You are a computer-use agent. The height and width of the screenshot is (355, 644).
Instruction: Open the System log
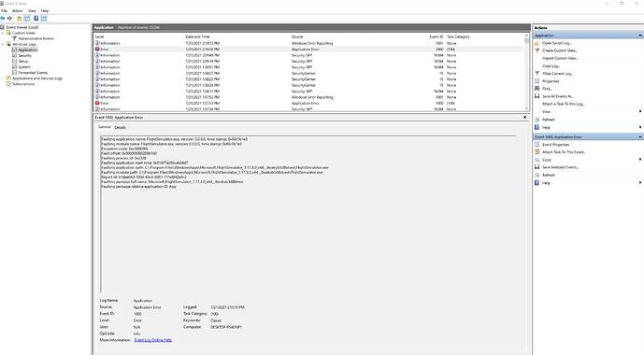tap(24, 67)
